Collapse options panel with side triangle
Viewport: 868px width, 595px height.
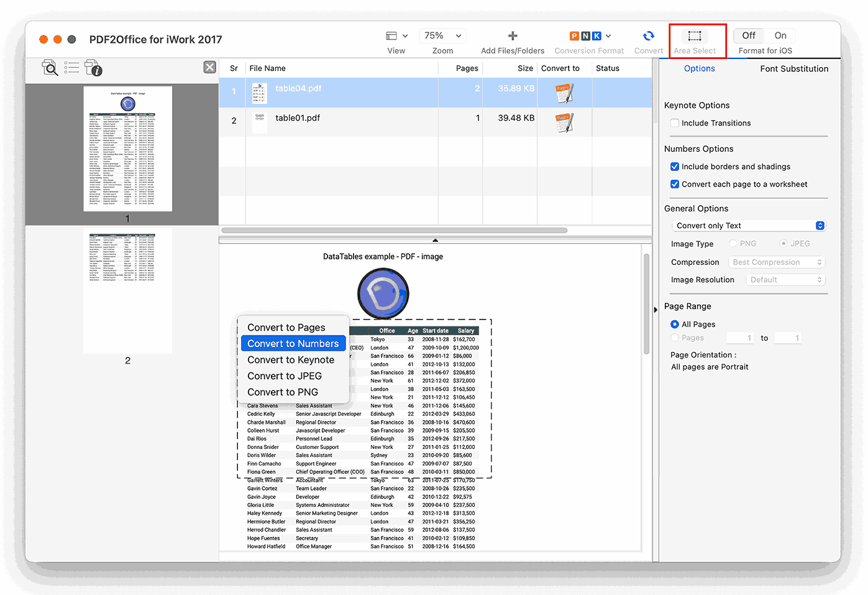coord(656,310)
